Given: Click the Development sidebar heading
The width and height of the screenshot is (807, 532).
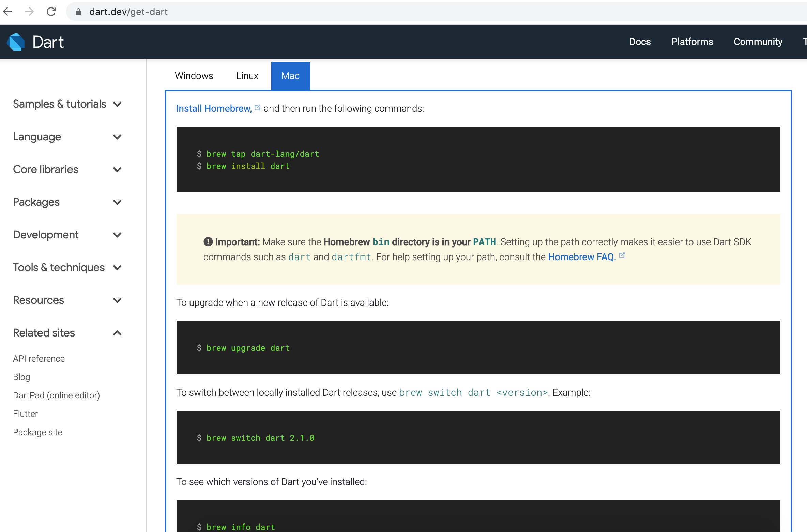Looking at the screenshot, I should point(46,235).
